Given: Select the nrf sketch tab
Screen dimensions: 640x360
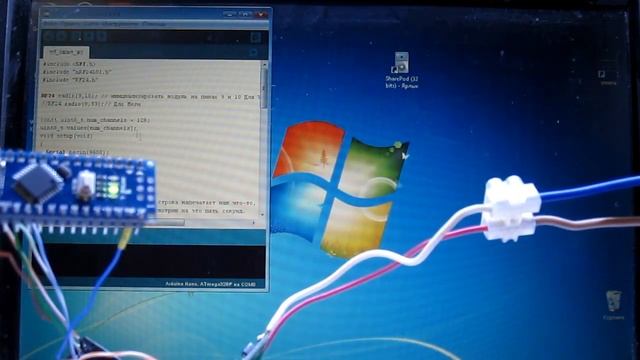Looking at the screenshot, I should (66, 52).
